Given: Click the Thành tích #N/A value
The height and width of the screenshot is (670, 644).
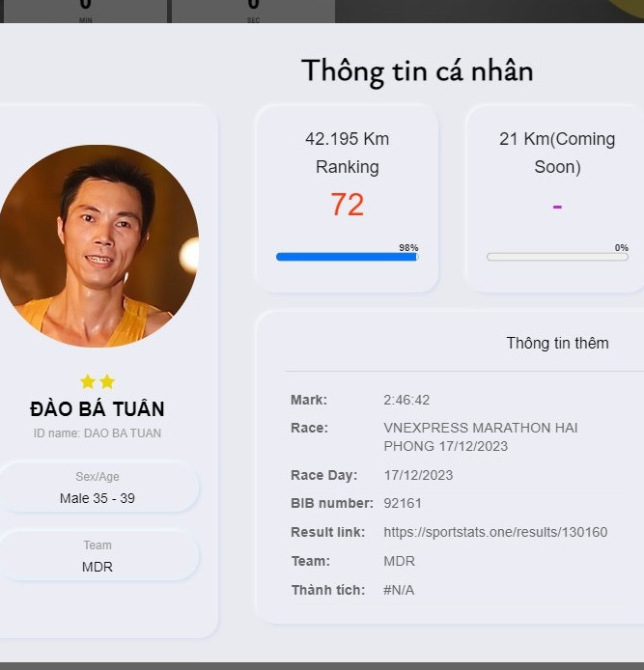Looking at the screenshot, I should tap(399, 590).
